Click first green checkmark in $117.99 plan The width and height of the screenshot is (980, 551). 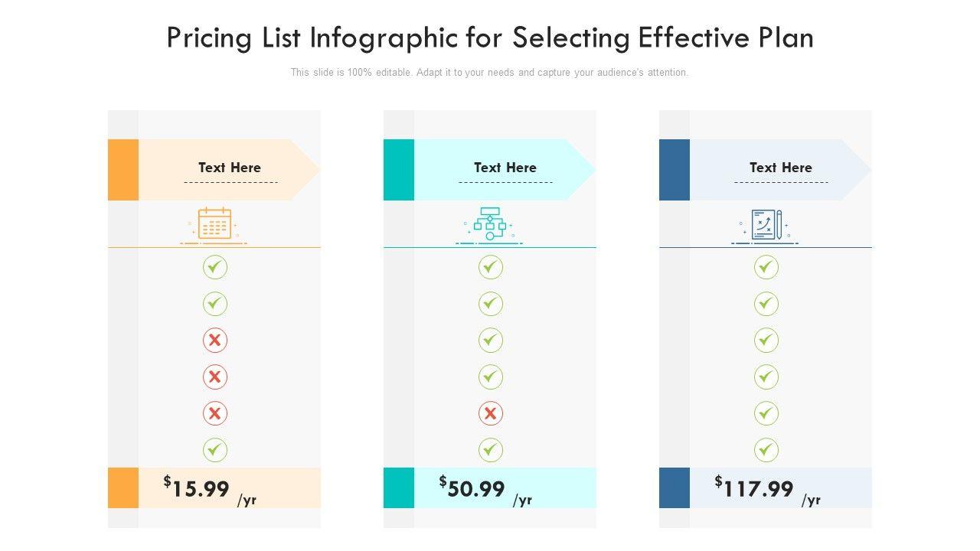tap(766, 267)
